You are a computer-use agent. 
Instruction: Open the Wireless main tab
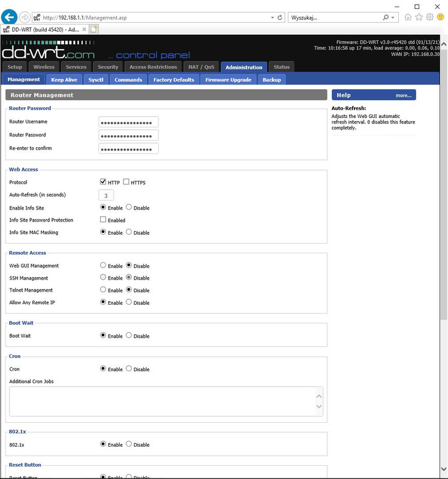point(44,67)
